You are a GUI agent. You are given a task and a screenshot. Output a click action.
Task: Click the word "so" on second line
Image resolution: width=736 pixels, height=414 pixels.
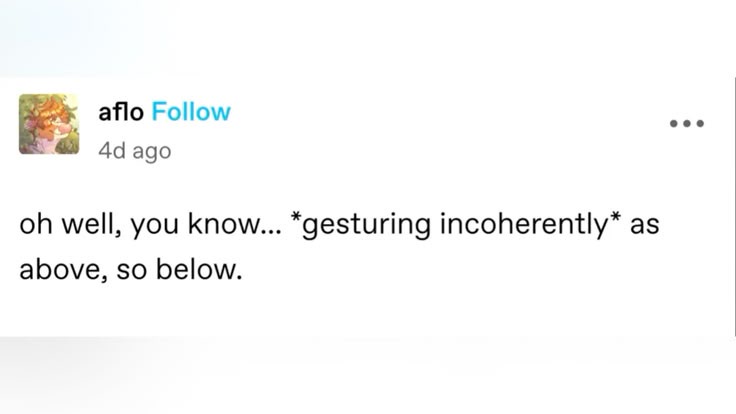pyautogui.click(x=133, y=271)
